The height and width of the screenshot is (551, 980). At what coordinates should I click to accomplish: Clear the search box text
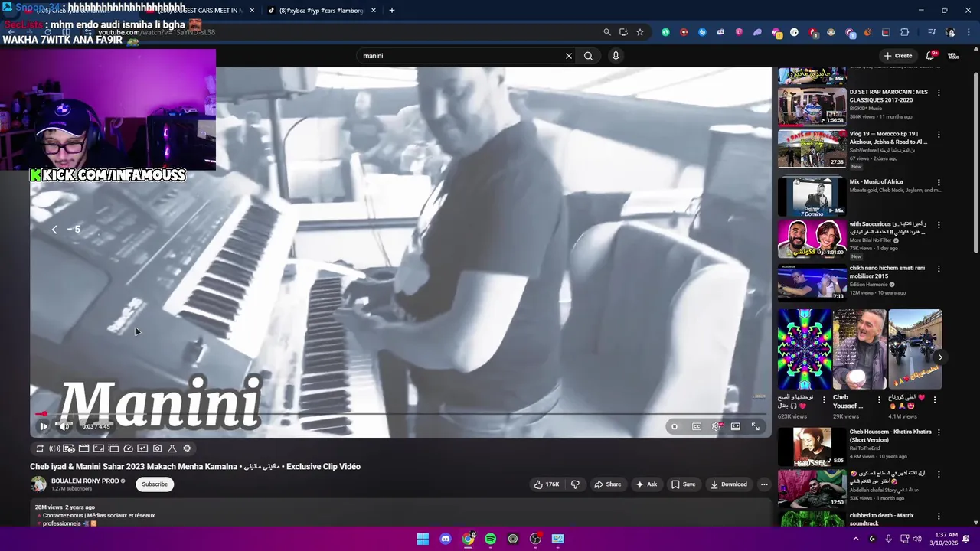point(569,56)
